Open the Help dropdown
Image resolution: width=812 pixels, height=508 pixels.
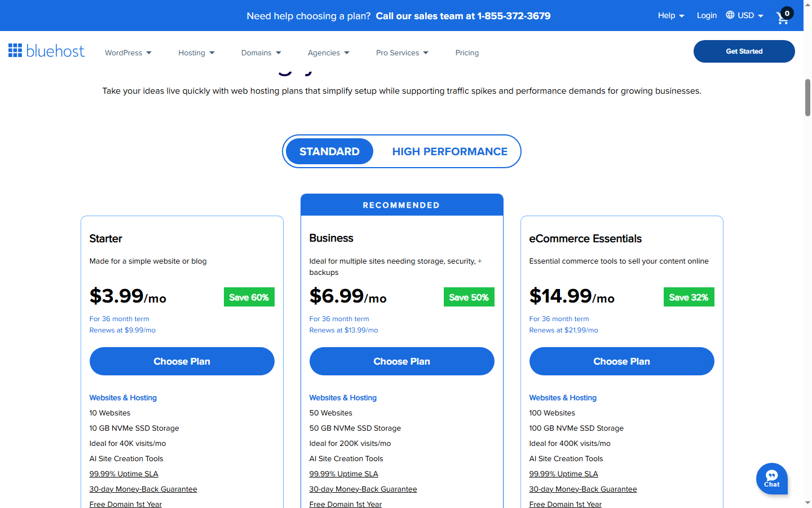[671, 15]
